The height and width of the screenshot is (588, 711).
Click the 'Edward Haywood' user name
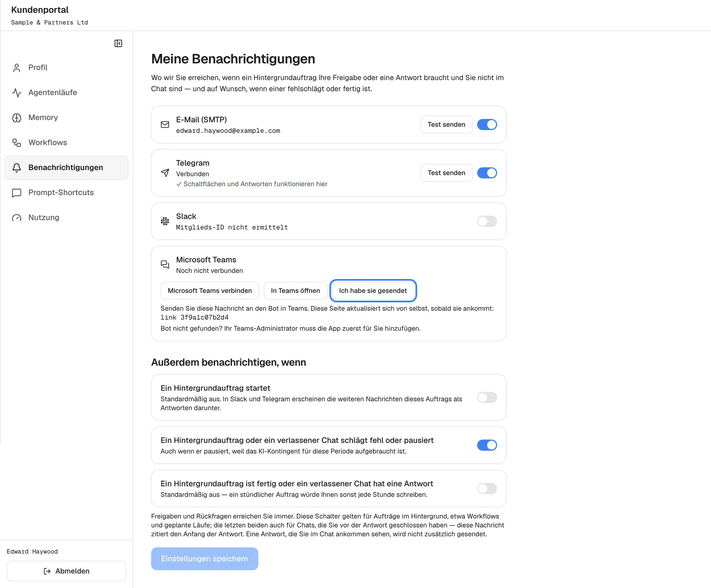[x=32, y=552]
